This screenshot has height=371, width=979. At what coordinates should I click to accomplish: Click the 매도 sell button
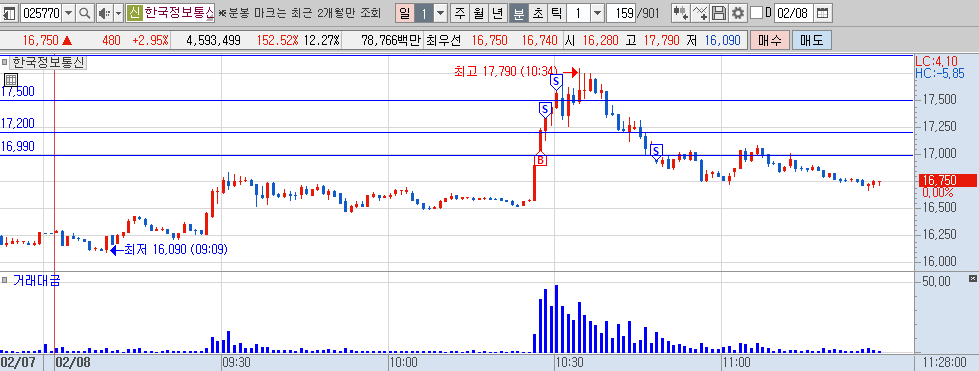(x=812, y=41)
